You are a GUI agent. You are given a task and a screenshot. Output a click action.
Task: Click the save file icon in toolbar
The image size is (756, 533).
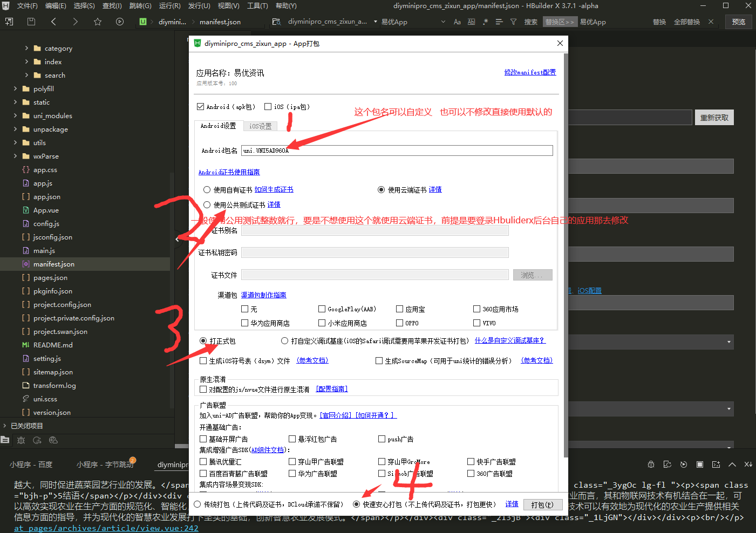(x=31, y=22)
